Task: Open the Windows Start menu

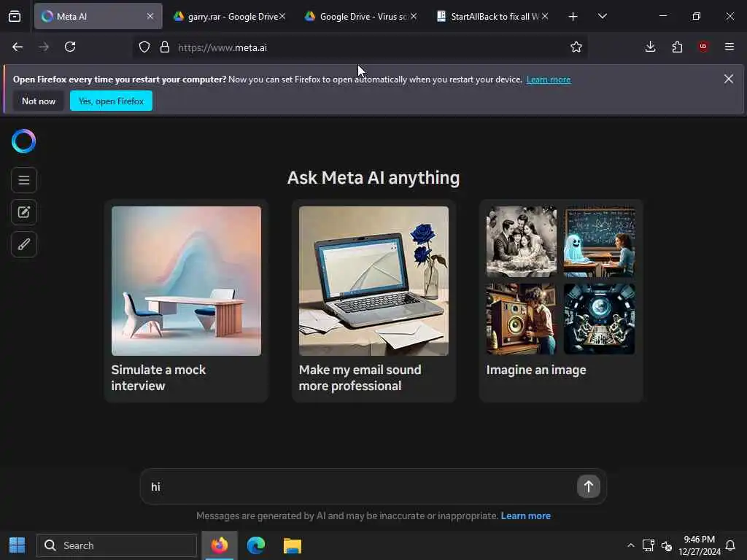Action: pos(18,545)
